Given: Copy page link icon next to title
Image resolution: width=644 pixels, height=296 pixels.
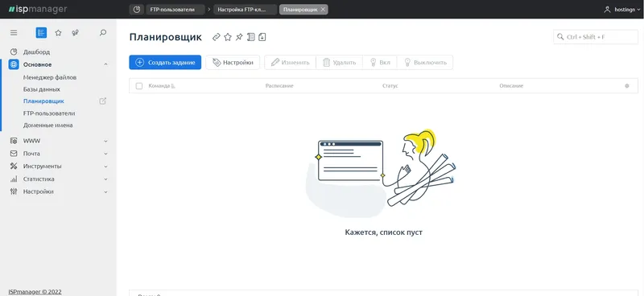Looking at the screenshot, I should [x=216, y=37].
